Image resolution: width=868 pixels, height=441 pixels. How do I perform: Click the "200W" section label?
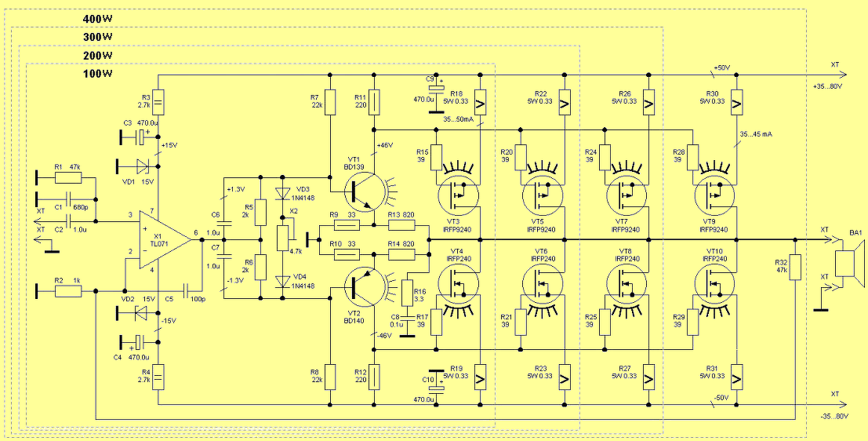click(x=98, y=56)
